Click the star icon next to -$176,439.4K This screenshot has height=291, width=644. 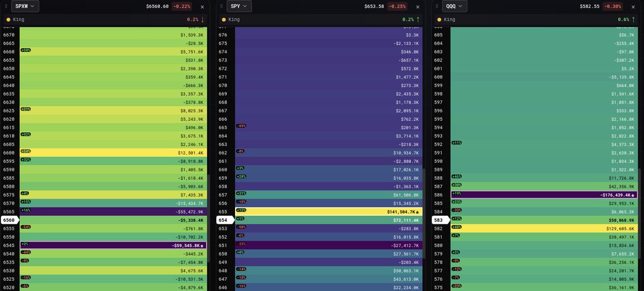[x=633, y=195]
